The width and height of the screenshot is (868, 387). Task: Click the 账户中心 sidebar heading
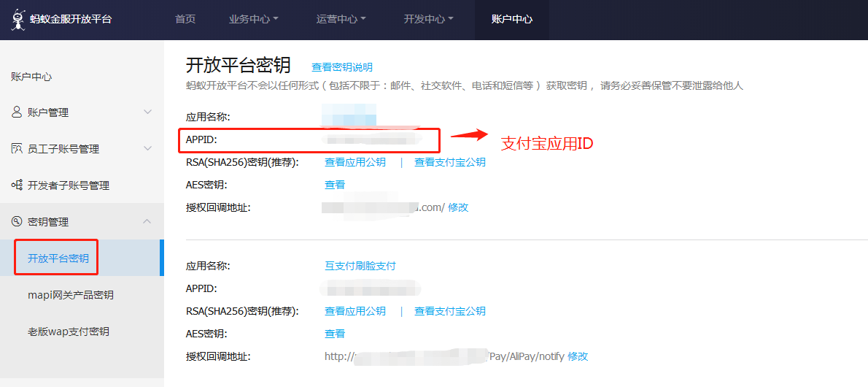click(31, 77)
